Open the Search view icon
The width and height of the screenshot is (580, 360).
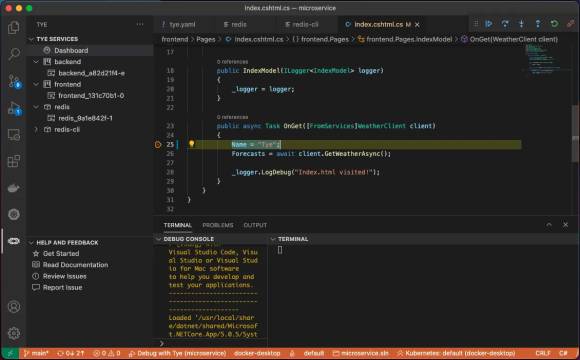coord(14,54)
